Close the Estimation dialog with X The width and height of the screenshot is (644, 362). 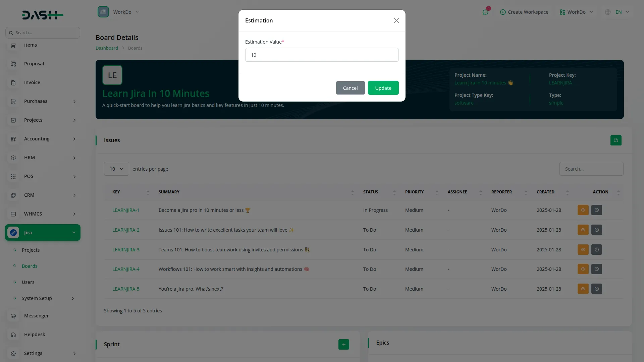396,20
